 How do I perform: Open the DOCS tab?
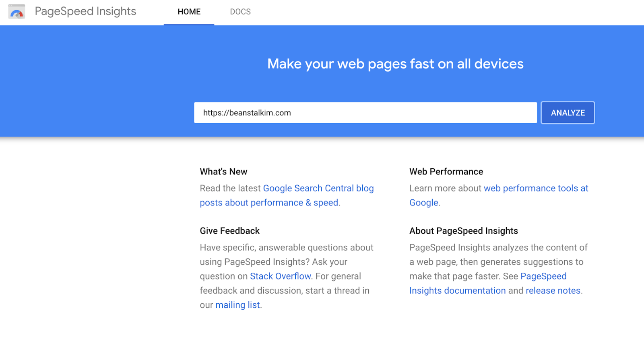tap(240, 12)
